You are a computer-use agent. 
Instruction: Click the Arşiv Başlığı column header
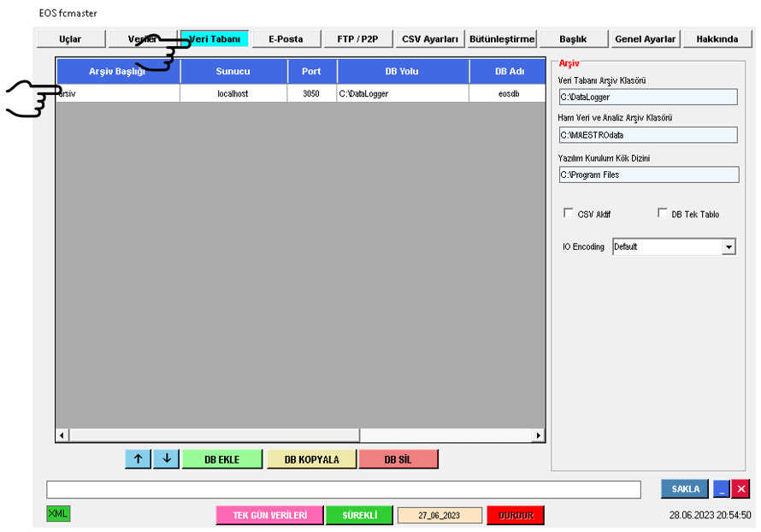(x=118, y=71)
